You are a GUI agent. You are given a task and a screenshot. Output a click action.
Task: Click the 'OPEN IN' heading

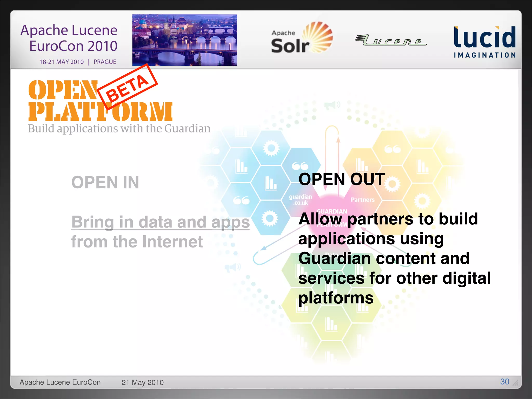coord(105,182)
